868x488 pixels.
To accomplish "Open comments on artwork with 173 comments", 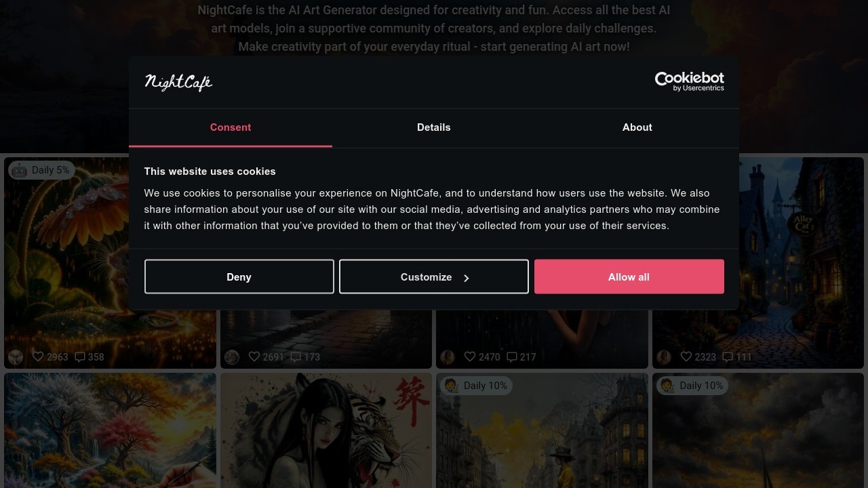I will [296, 357].
